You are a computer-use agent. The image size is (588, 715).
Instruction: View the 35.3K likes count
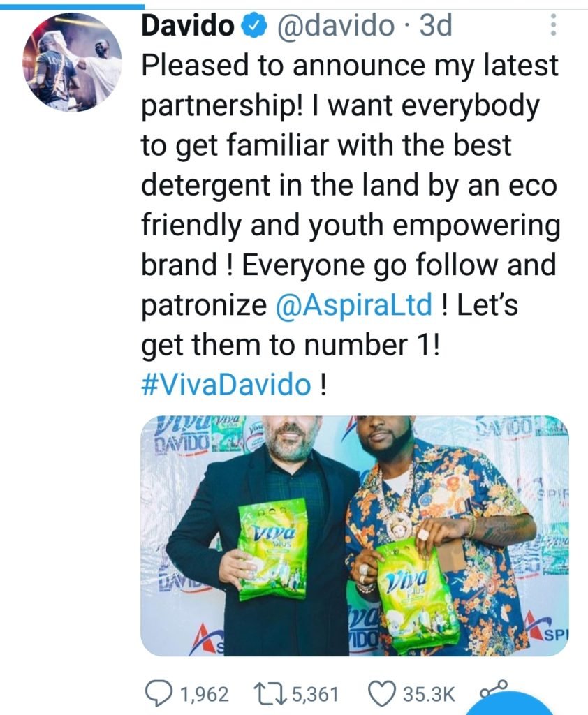[429, 694]
